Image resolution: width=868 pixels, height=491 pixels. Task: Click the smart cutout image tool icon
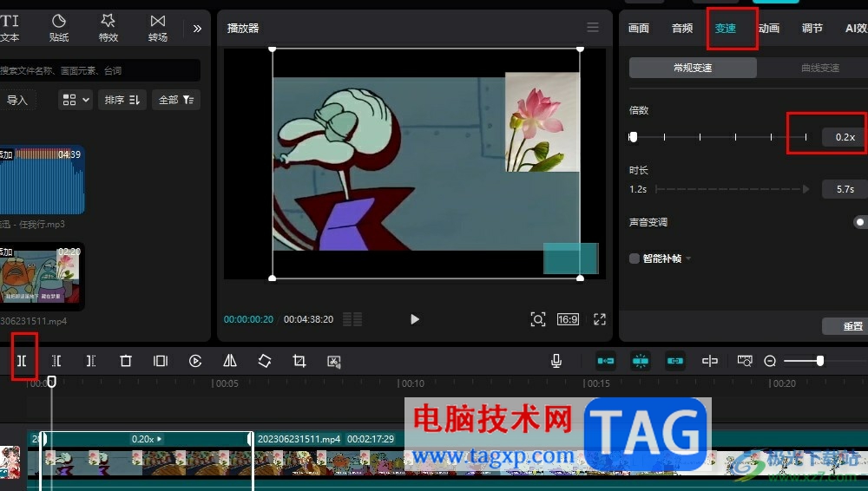[334, 362]
